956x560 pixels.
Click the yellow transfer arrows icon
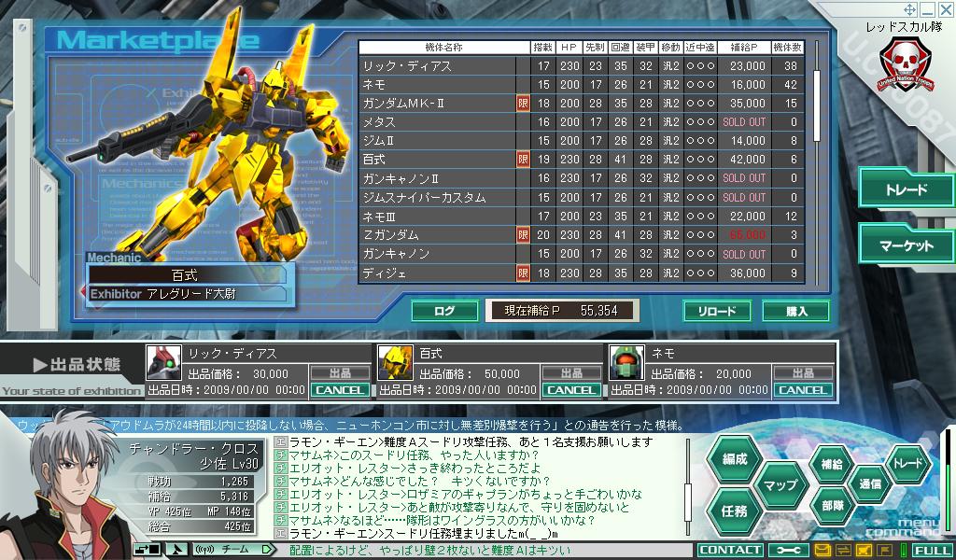843,551
